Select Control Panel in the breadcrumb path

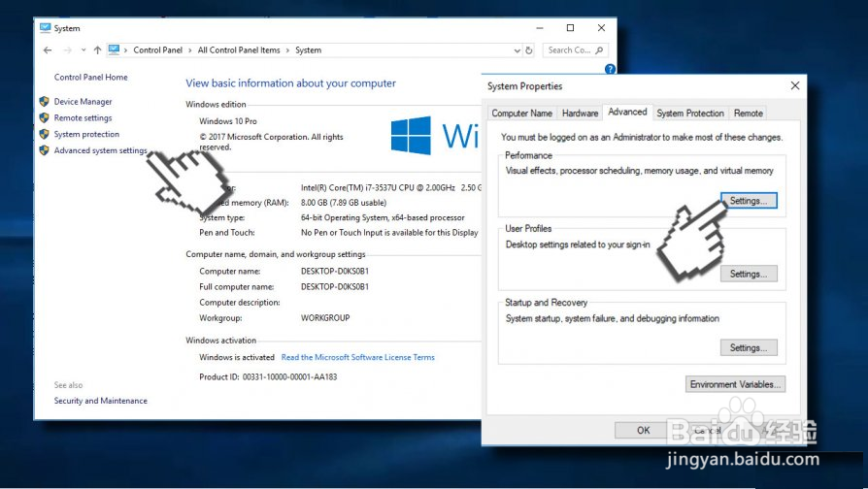157,50
